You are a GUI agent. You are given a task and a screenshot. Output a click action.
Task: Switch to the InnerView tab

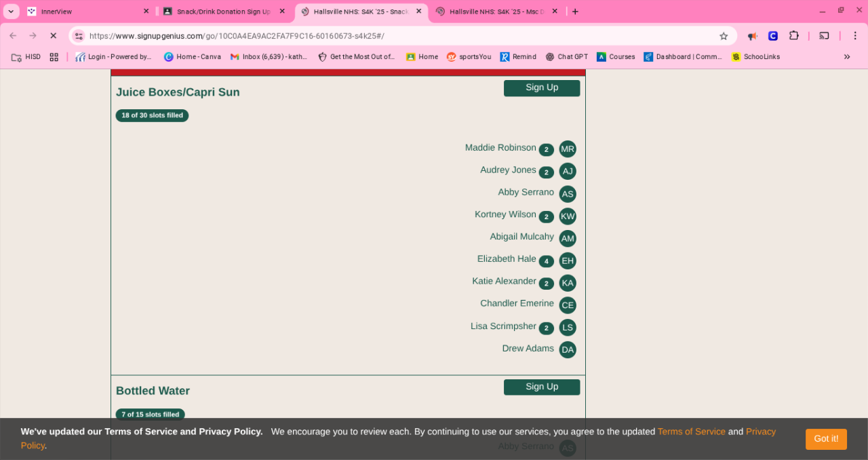click(88, 12)
